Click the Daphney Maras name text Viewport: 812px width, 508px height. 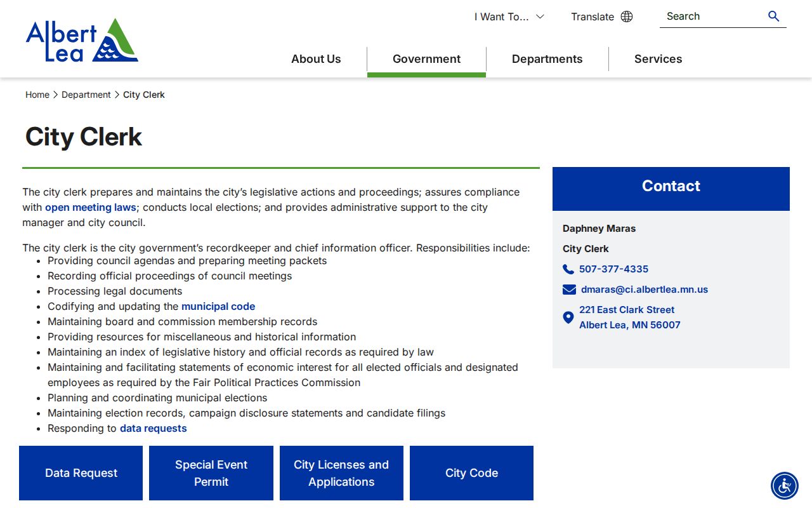coord(599,229)
